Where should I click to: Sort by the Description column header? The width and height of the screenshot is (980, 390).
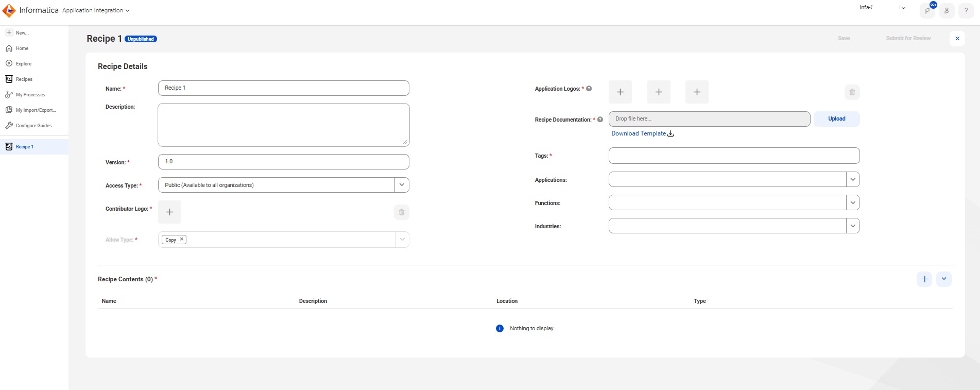(313, 301)
